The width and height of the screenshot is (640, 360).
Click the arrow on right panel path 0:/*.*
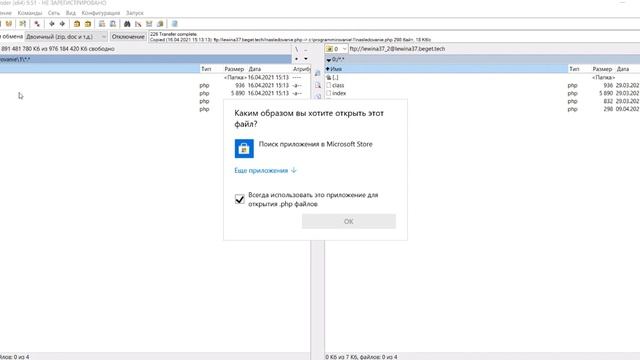[x=329, y=60]
